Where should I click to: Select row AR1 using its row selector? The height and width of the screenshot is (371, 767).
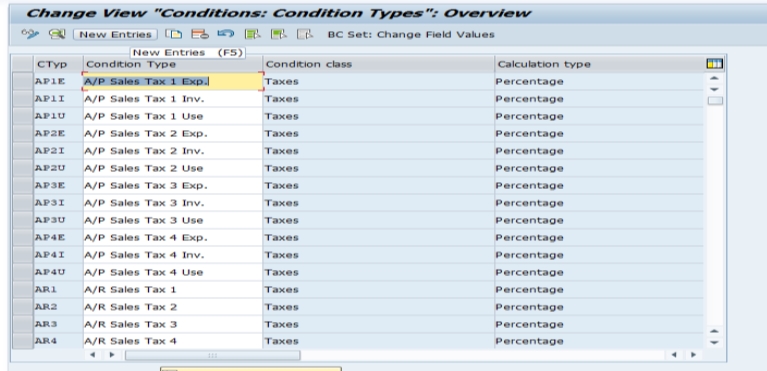[x=23, y=289]
